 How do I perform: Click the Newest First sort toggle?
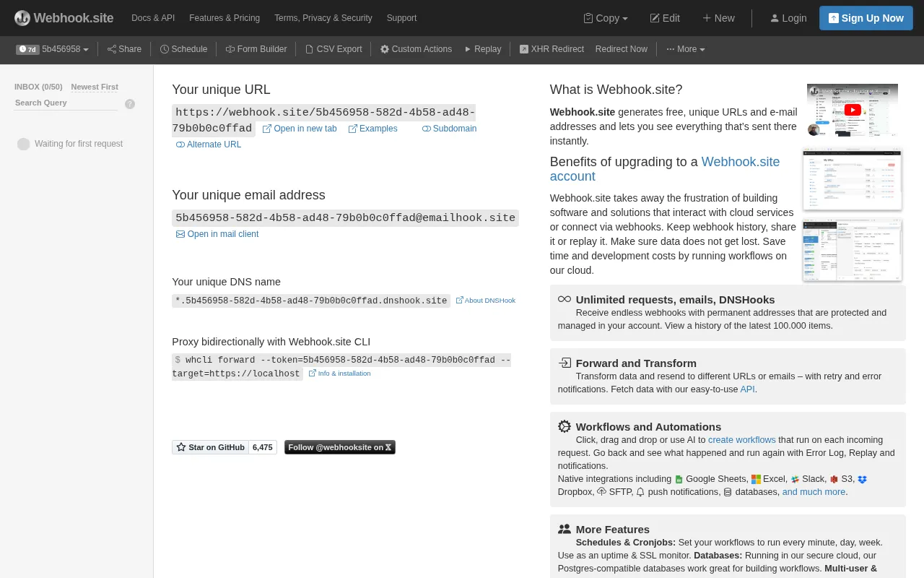tap(95, 87)
